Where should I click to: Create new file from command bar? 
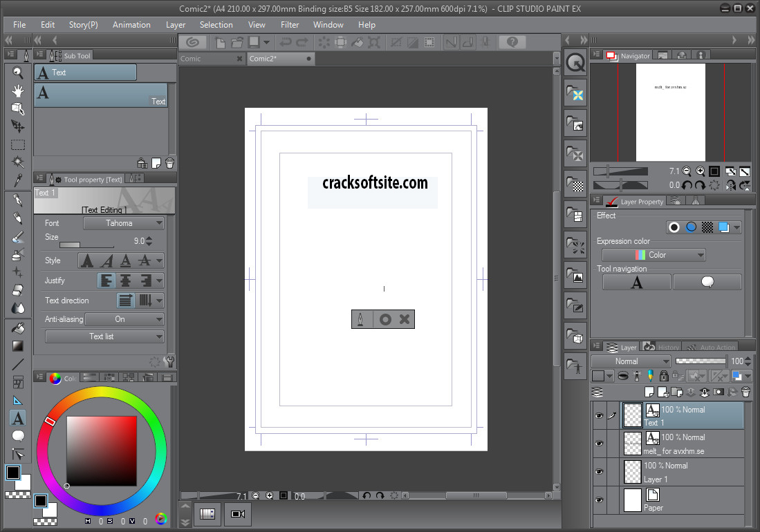pyautogui.click(x=220, y=43)
